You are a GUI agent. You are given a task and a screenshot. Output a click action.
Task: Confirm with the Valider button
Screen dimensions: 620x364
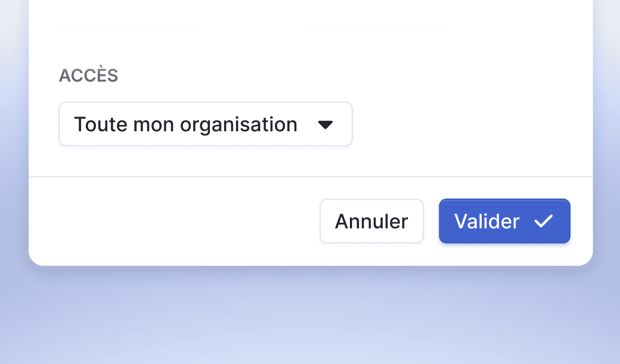(x=504, y=221)
